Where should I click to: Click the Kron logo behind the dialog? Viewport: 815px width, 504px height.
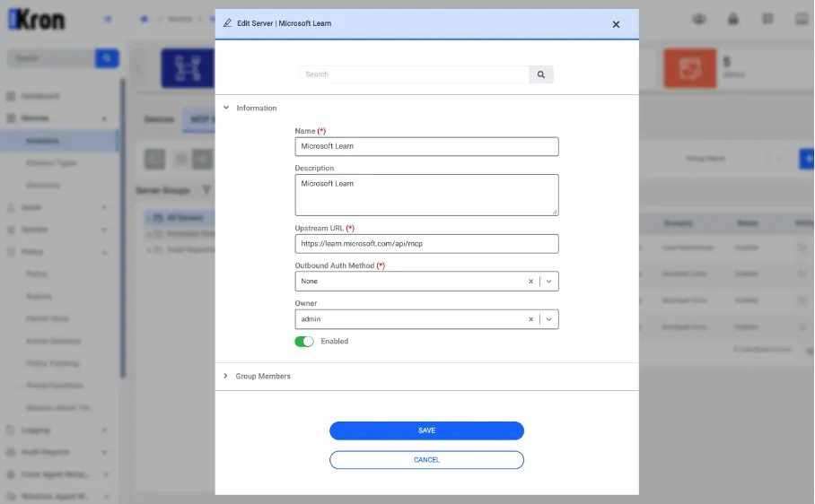pyautogui.click(x=37, y=20)
